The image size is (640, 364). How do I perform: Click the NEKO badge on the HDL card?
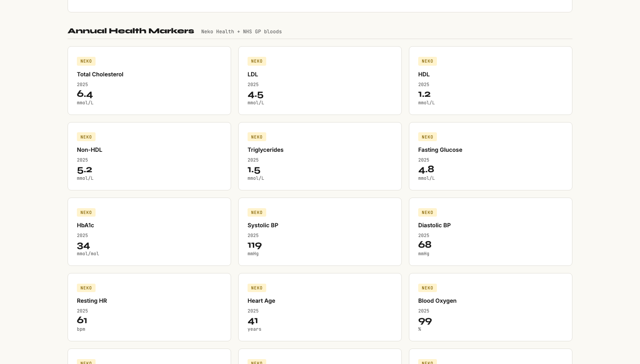click(428, 61)
